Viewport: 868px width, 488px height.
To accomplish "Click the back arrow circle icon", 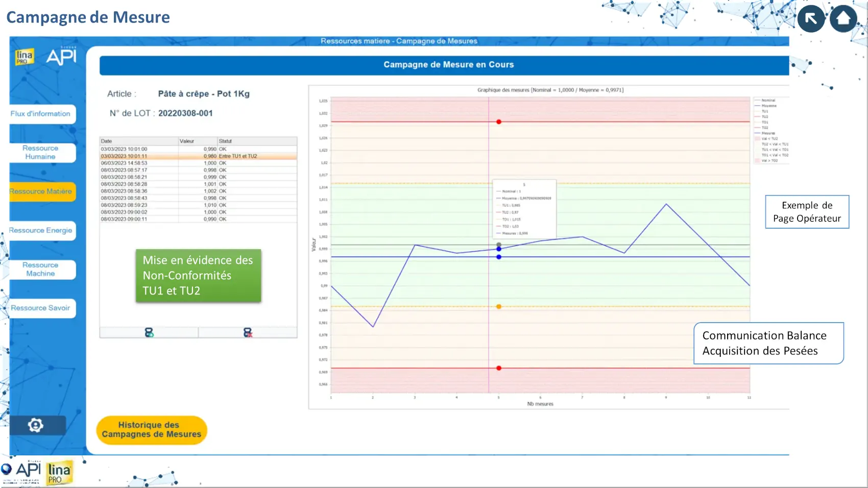I will click(x=811, y=19).
